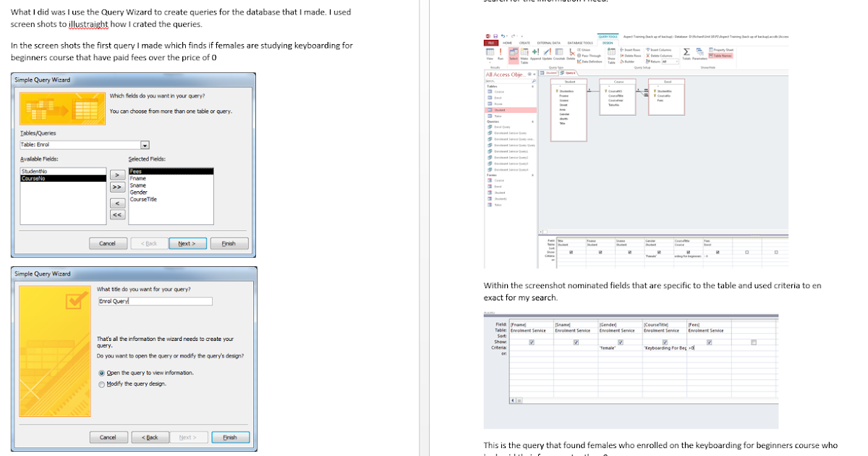868x456 pixels.
Task: Click the Table Names ribbon button
Action: [x=720, y=56]
